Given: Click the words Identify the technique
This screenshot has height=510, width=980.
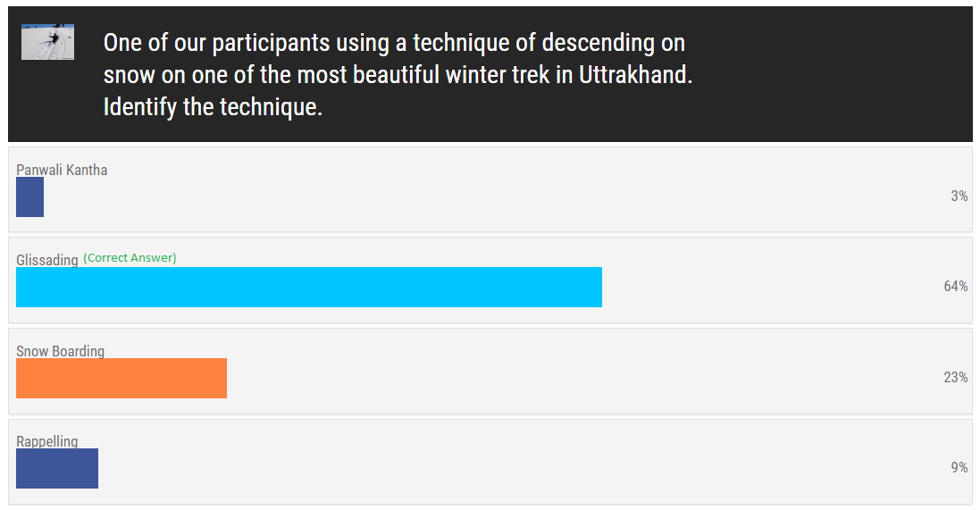Looking at the screenshot, I should click(x=213, y=107).
